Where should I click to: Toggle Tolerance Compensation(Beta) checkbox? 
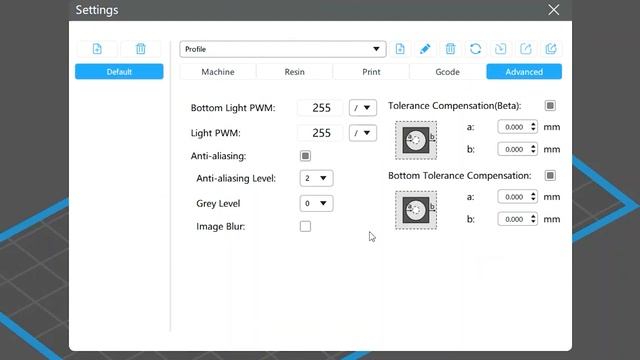point(550,106)
